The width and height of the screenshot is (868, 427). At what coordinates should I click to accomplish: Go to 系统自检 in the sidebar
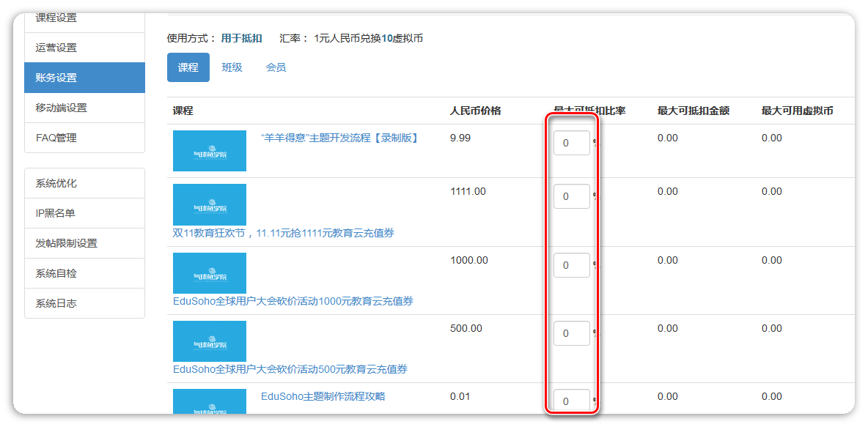(x=84, y=273)
